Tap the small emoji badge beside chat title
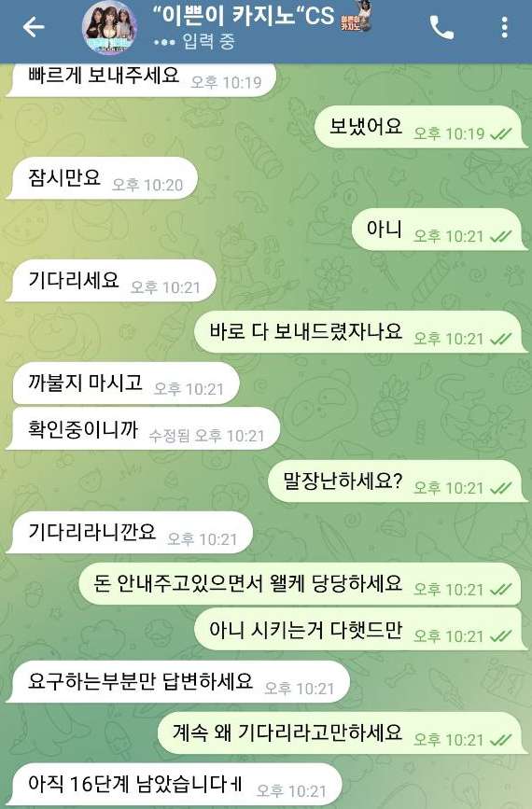532x809 pixels. pyautogui.click(x=356, y=19)
